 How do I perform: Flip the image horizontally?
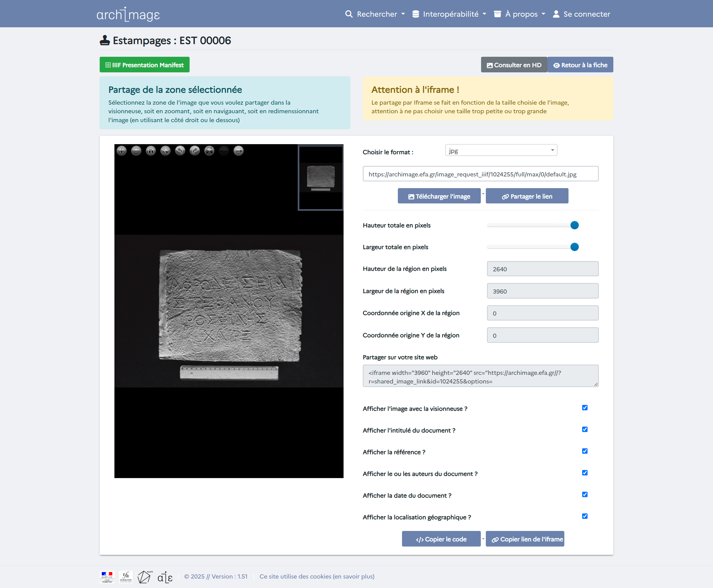[x=209, y=151]
